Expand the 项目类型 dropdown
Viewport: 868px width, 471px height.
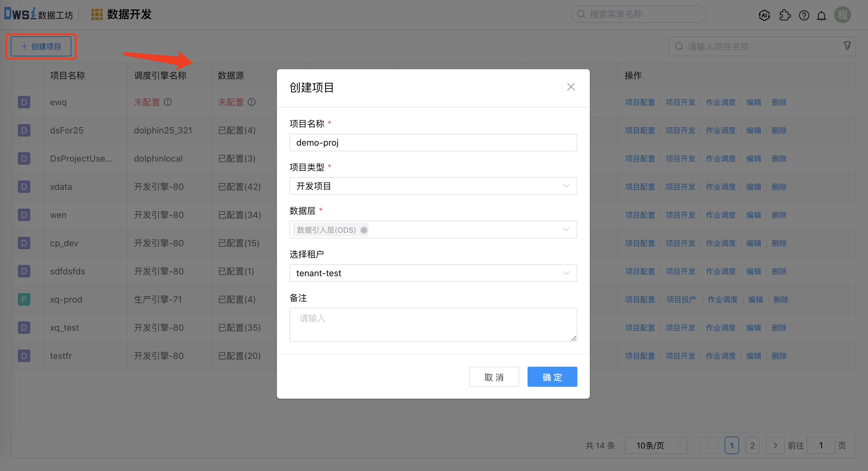click(x=433, y=186)
